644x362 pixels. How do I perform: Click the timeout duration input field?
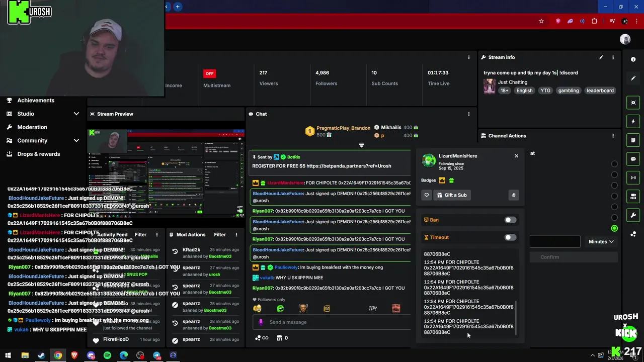555,242
